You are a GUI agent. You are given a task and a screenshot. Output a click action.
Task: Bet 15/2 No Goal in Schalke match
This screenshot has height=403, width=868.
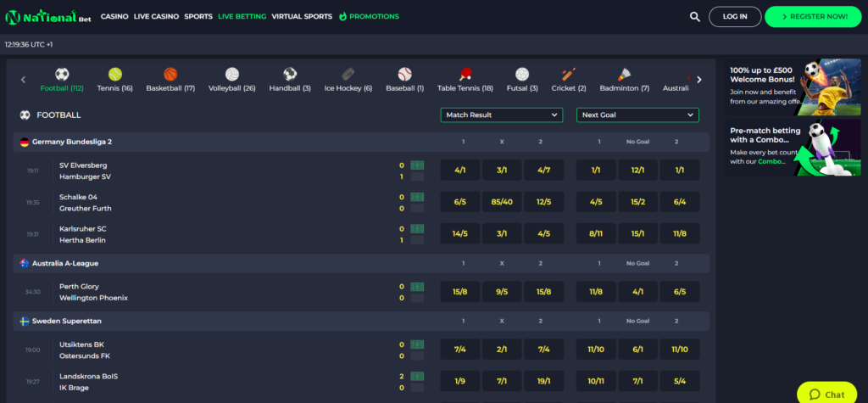pyautogui.click(x=637, y=202)
